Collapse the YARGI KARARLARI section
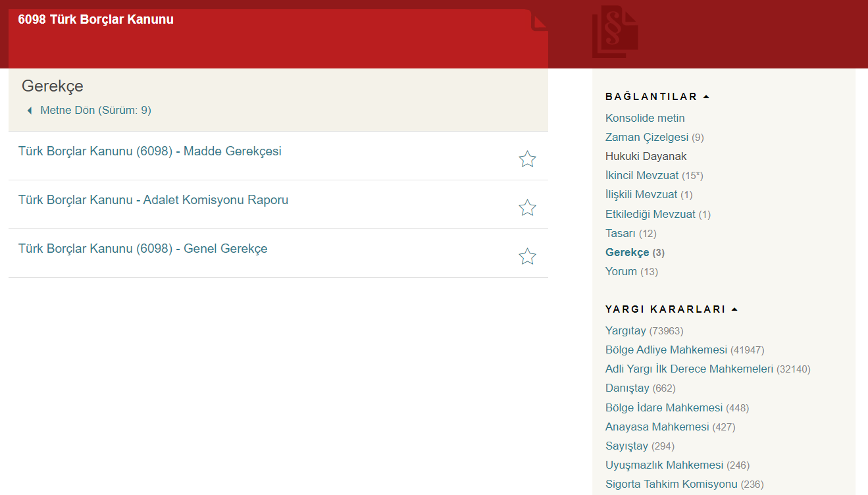This screenshot has width=868, height=495. (734, 309)
